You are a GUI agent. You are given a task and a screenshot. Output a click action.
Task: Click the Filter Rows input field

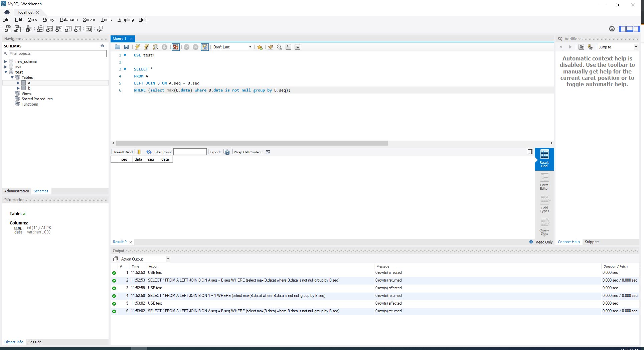click(x=190, y=152)
